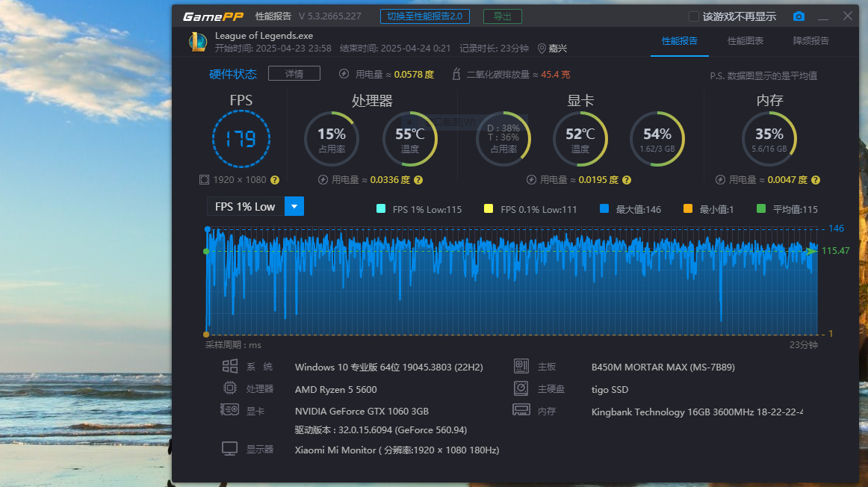Image resolution: width=868 pixels, height=487 pixels.
Task: Click the League of Legends game icon
Action: coord(198,42)
